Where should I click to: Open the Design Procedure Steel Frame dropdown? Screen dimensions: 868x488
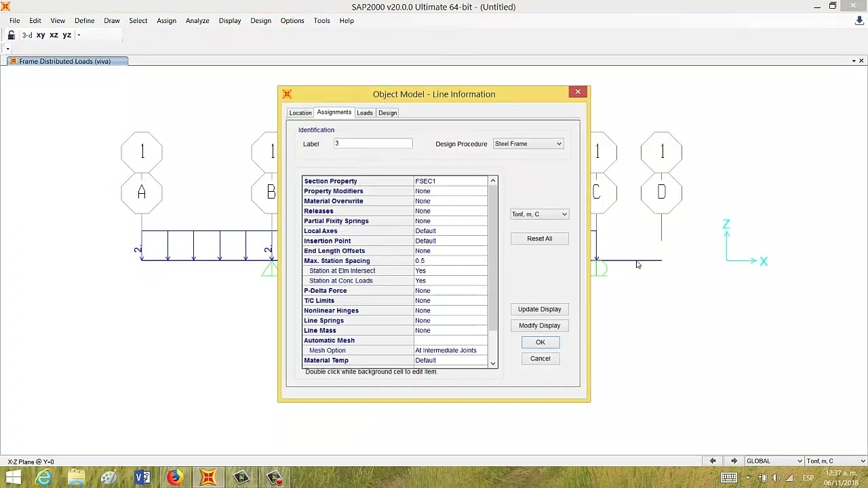coord(528,144)
